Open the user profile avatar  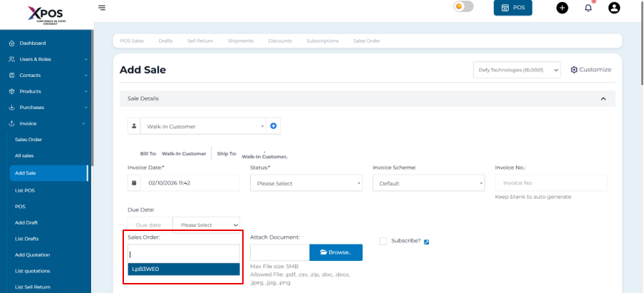coord(614,8)
